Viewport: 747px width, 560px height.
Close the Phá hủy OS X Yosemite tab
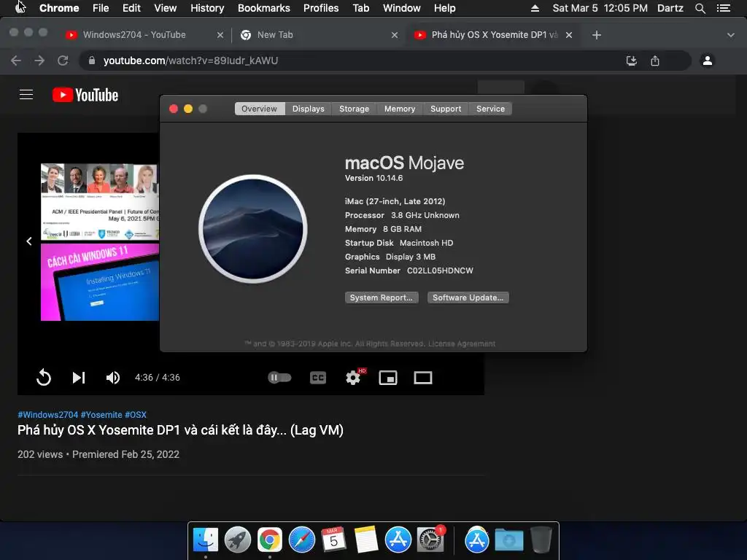569,35
